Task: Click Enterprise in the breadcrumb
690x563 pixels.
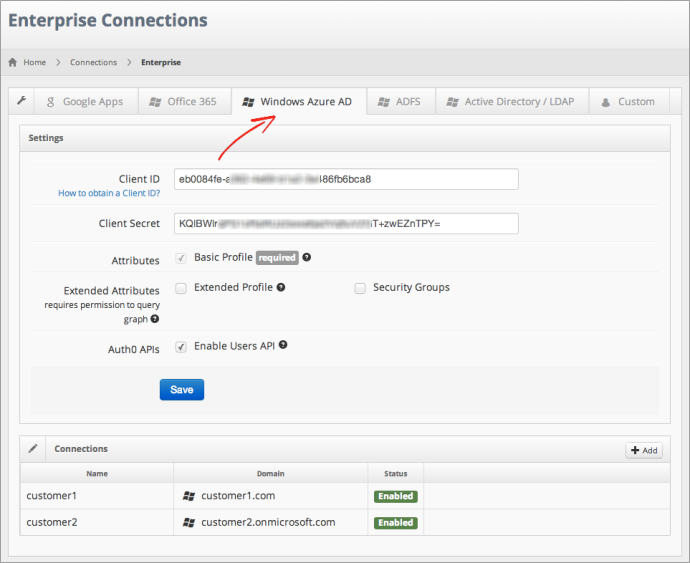Action: 161,62
